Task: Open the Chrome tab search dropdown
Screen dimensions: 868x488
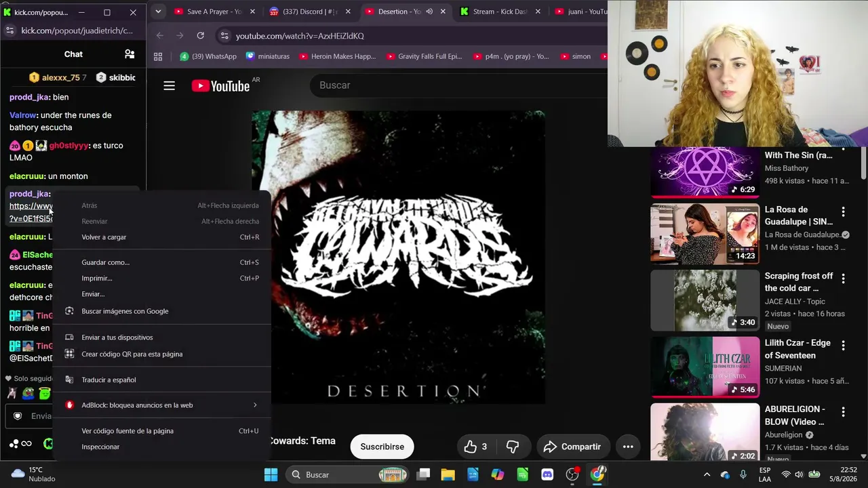Action: (x=158, y=12)
